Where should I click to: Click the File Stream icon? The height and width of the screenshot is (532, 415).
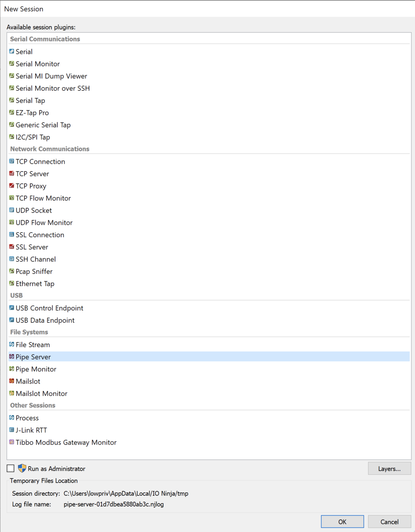click(12, 344)
